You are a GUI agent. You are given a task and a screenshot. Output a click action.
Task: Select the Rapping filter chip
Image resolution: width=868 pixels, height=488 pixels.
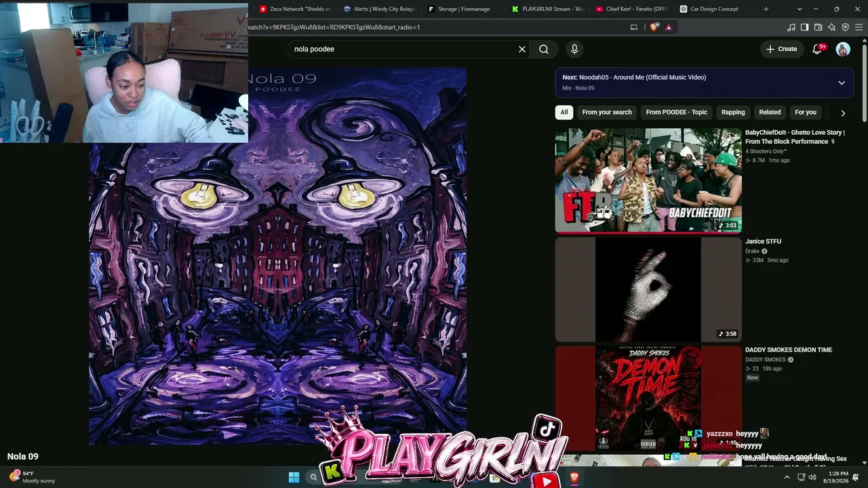[x=733, y=113]
